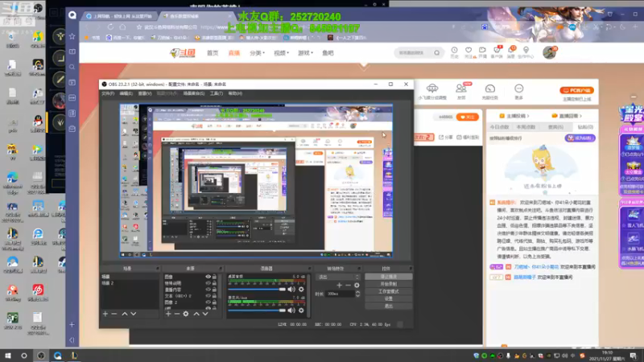The image size is (644, 362).
Task: Toggle visibility of 直播内容 source
Action: pos(208,290)
